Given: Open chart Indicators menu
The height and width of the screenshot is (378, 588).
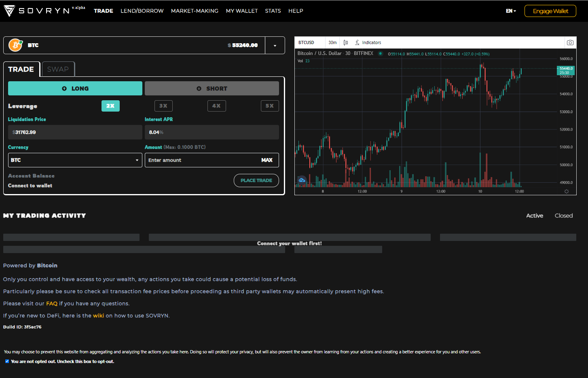Looking at the screenshot, I should (368, 42).
